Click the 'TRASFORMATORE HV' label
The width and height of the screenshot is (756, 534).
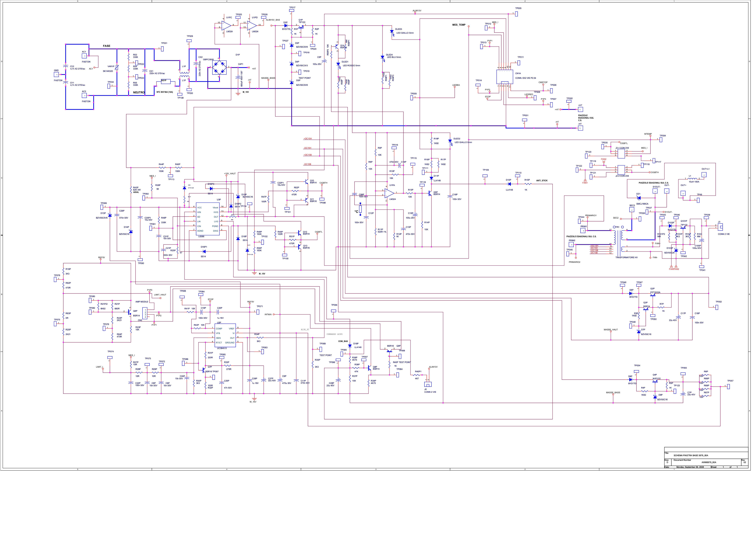click(627, 257)
